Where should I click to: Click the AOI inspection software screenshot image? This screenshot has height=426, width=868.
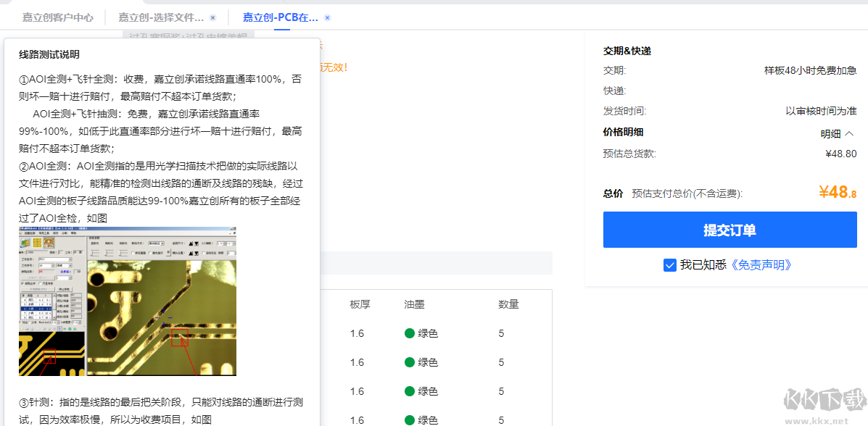click(127, 301)
